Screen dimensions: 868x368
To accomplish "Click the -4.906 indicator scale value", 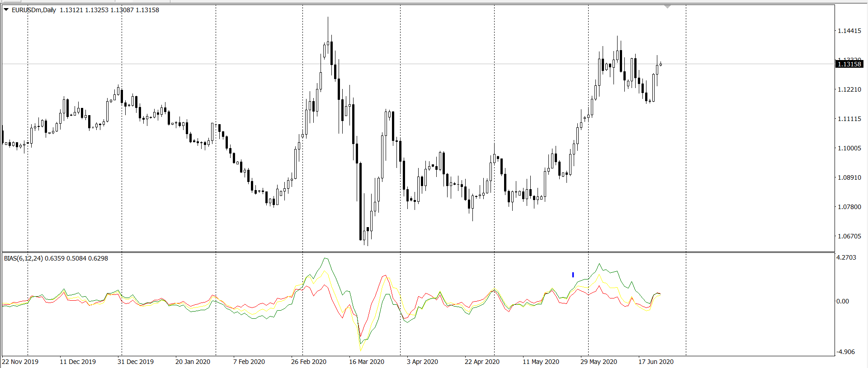I will pyautogui.click(x=846, y=352).
